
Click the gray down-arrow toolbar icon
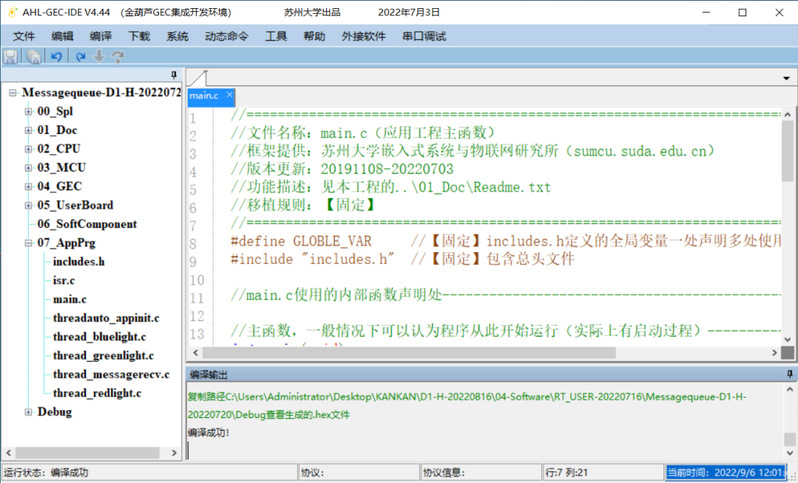[x=99, y=57]
